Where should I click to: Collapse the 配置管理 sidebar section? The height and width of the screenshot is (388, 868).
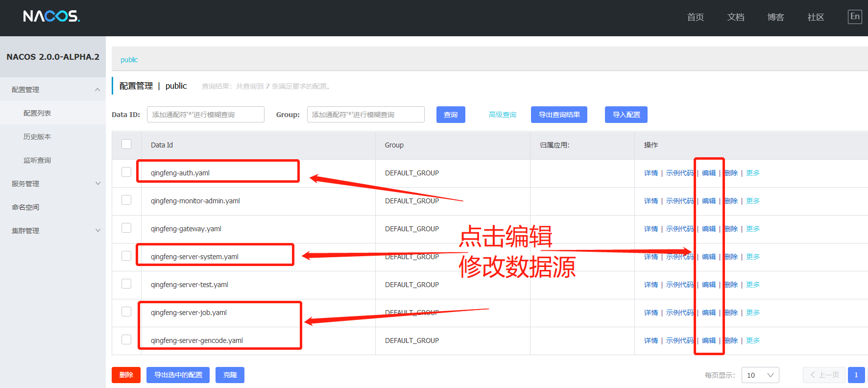(x=53, y=90)
